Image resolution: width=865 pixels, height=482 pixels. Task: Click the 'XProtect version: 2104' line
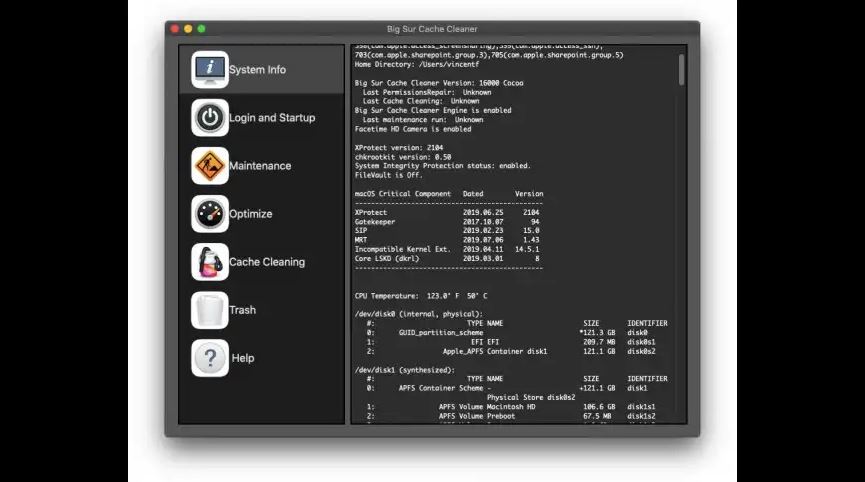tap(399, 148)
